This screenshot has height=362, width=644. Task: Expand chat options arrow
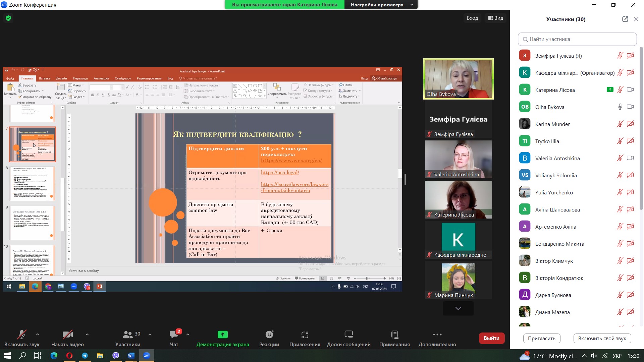click(x=188, y=334)
